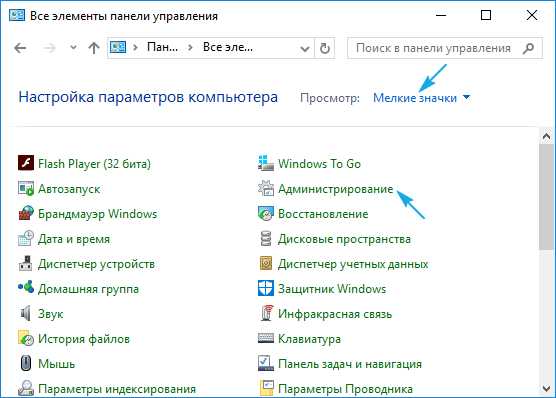The width and height of the screenshot is (556, 398).
Task: Expand the address bar history dropdown
Action: click(x=305, y=48)
